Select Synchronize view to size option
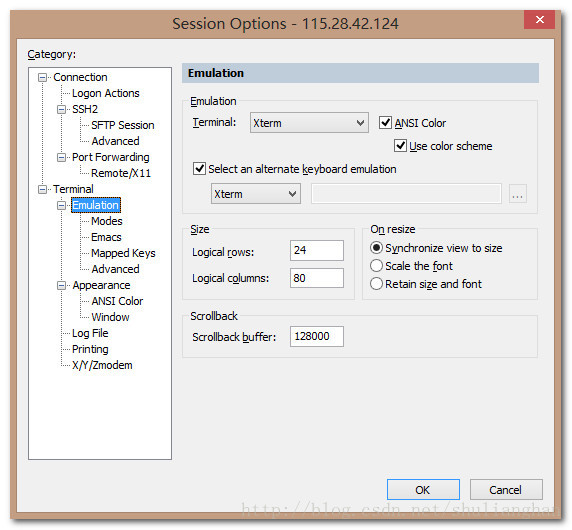The width and height of the screenshot is (572, 530). tap(376, 248)
